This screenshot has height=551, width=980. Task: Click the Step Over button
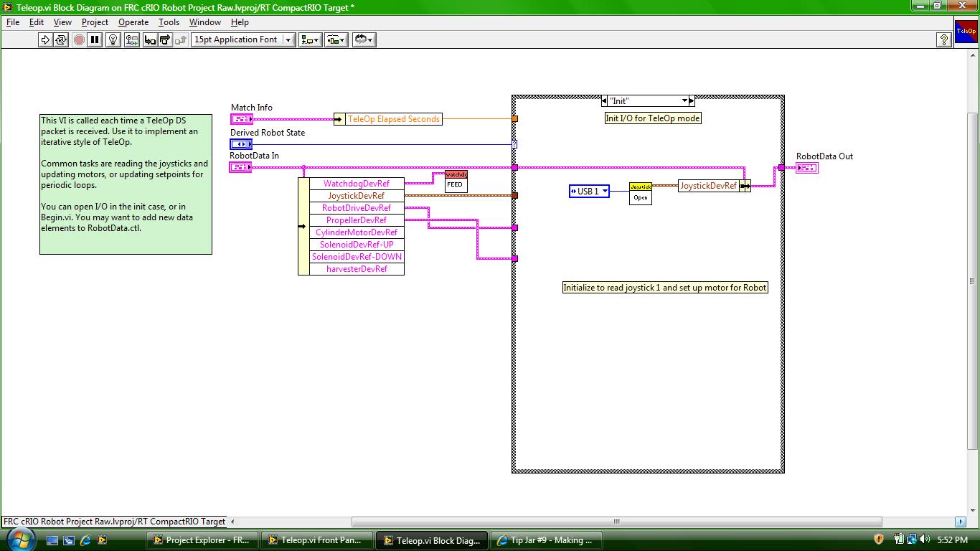point(166,40)
